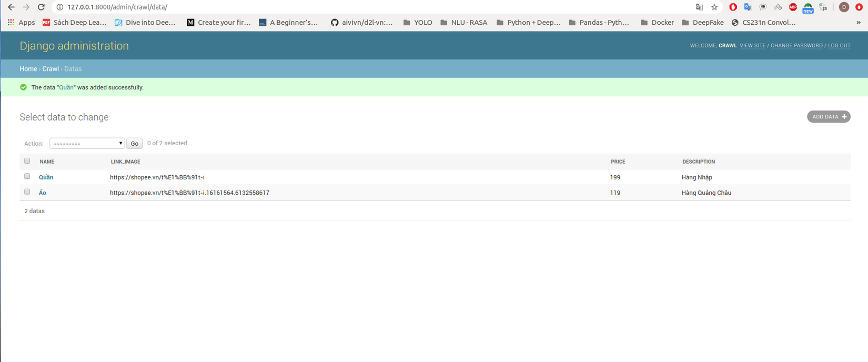Sort by the NAME column header

click(x=47, y=162)
